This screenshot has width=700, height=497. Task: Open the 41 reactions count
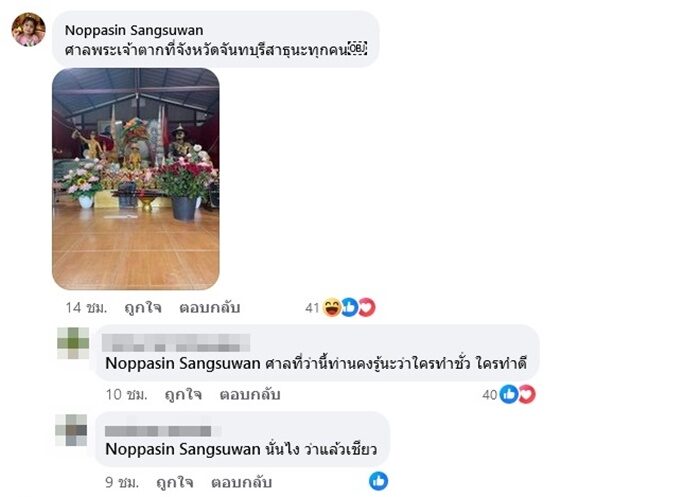click(312, 308)
